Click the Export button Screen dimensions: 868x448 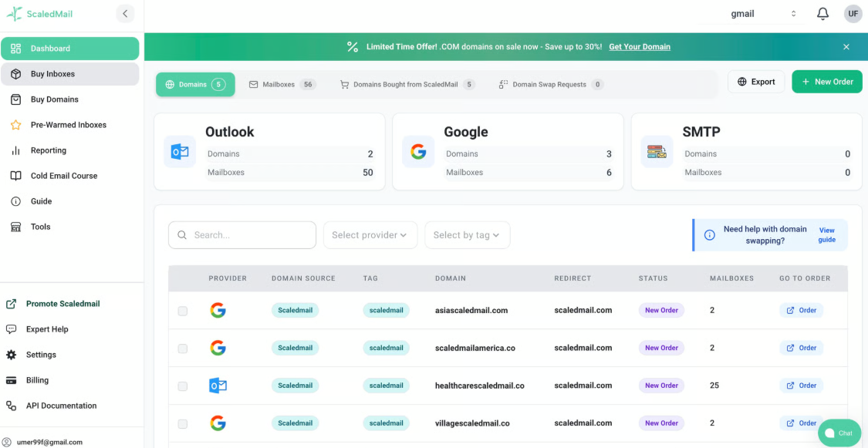tap(756, 82)
